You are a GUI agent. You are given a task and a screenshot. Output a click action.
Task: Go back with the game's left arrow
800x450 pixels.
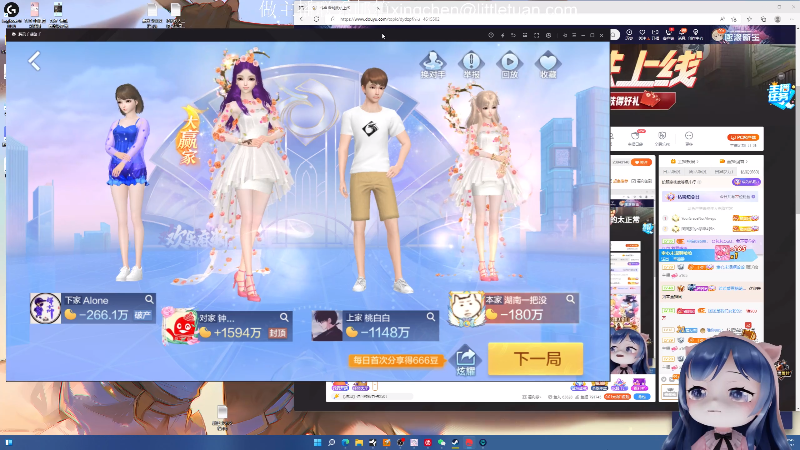tap(34, 61)
